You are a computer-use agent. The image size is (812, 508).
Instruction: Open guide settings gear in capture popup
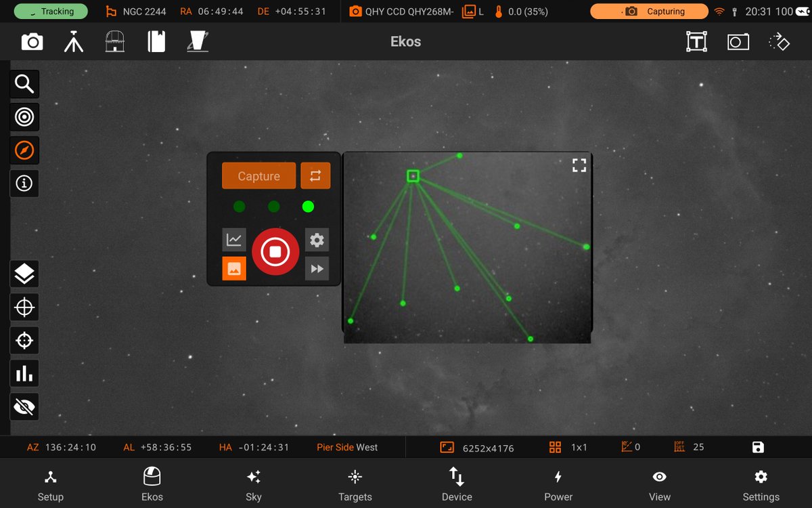coord(317,240)
